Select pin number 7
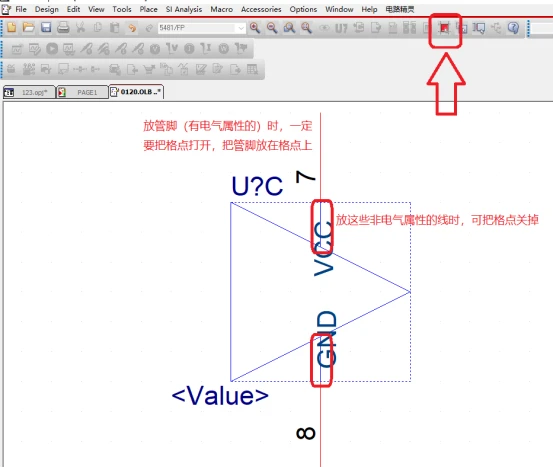The width and height of the screenshot is (554, 468). click(305, 177)
